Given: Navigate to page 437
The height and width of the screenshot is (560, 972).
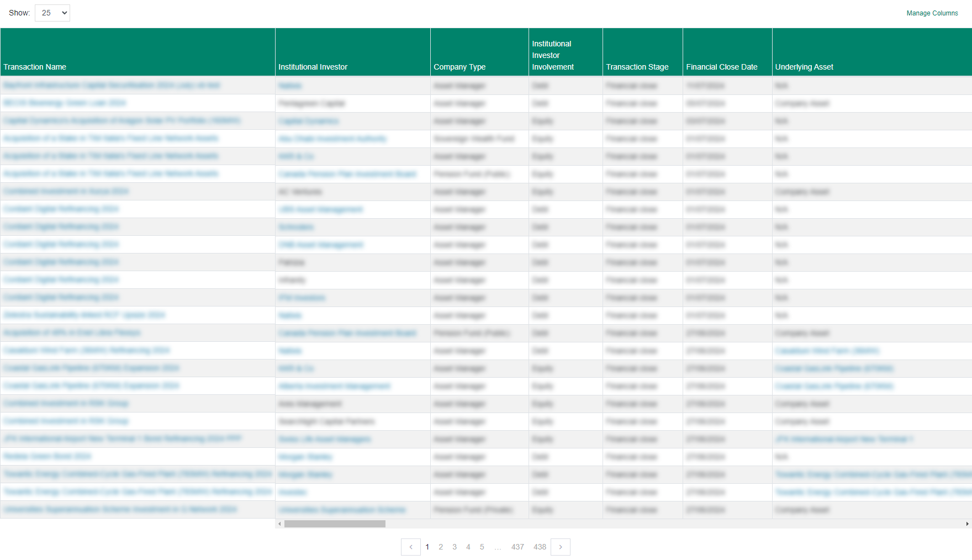Looking at the screenshot, I should click(517, 547).
